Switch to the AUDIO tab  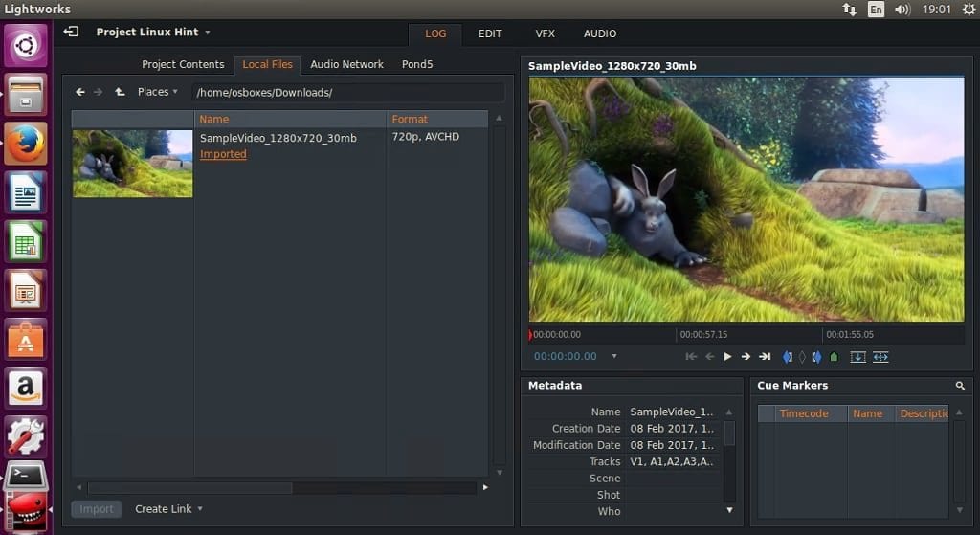[x=600, y=33]
